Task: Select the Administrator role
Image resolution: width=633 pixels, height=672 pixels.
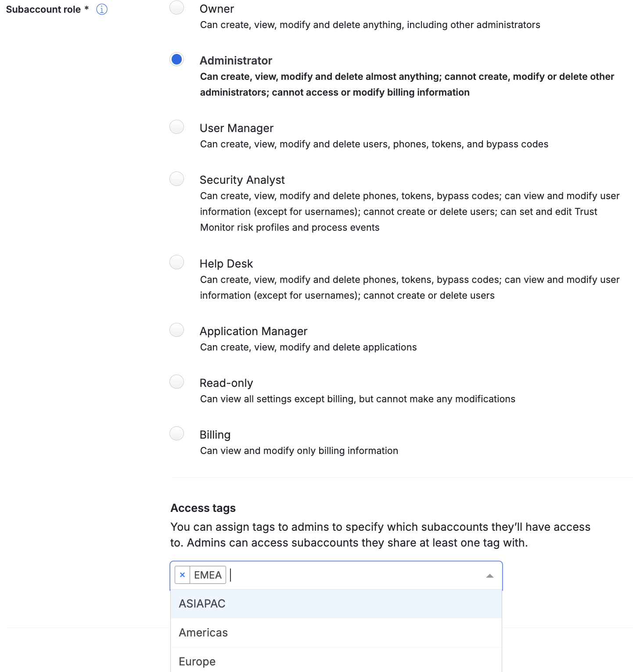Action: coord(176,59)
